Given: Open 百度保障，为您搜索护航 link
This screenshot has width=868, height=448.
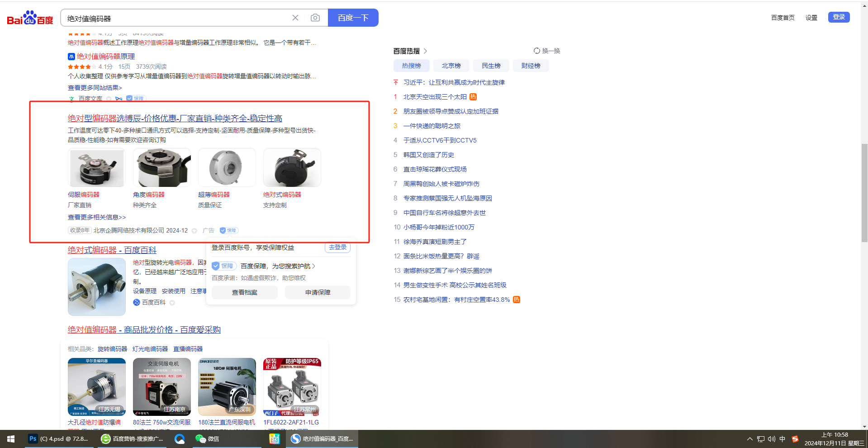Looking at the screenshot, I should pyautogui.click(x=278, y=266).
